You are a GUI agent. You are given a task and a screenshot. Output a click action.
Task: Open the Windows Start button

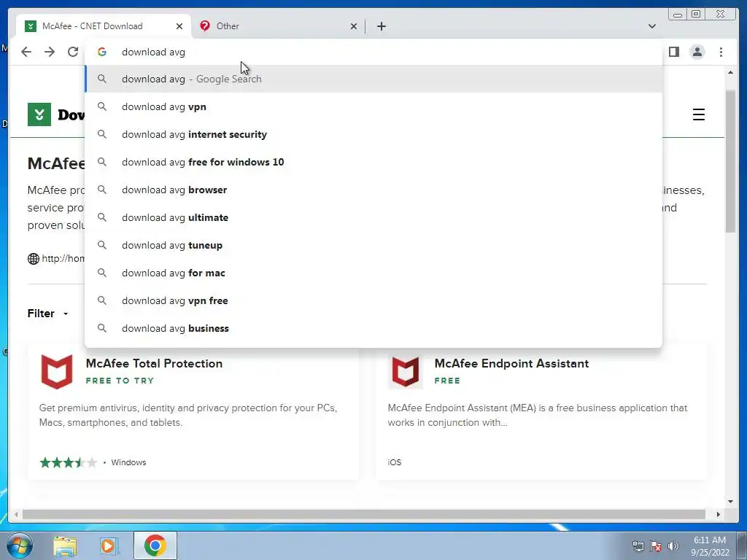[x=20, y=545]
